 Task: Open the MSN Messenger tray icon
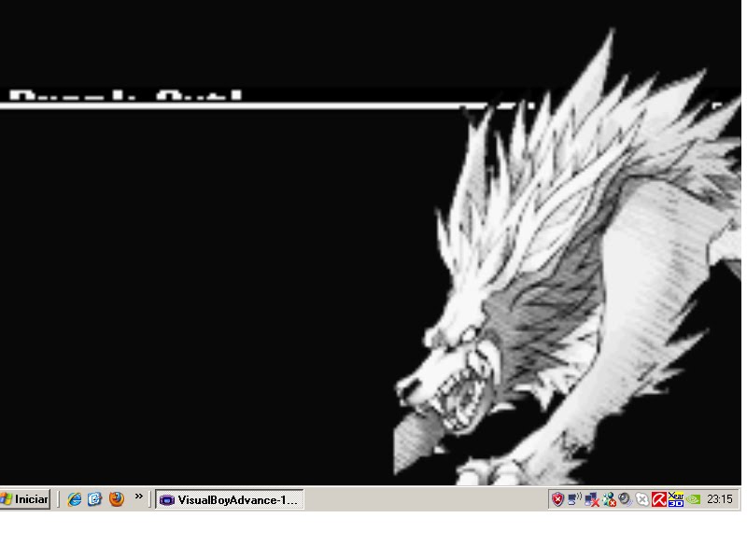(x=609, y=499)
